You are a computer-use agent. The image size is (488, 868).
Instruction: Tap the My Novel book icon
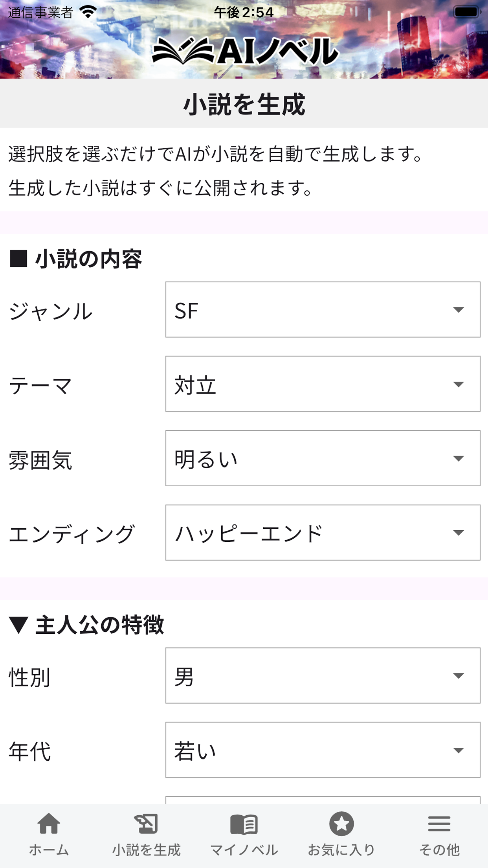click(244, 824)
